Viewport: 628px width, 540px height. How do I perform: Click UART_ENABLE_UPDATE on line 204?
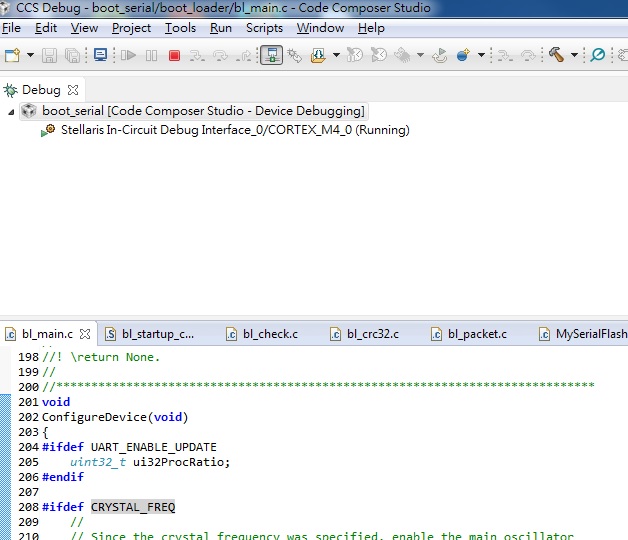(153, 447)
